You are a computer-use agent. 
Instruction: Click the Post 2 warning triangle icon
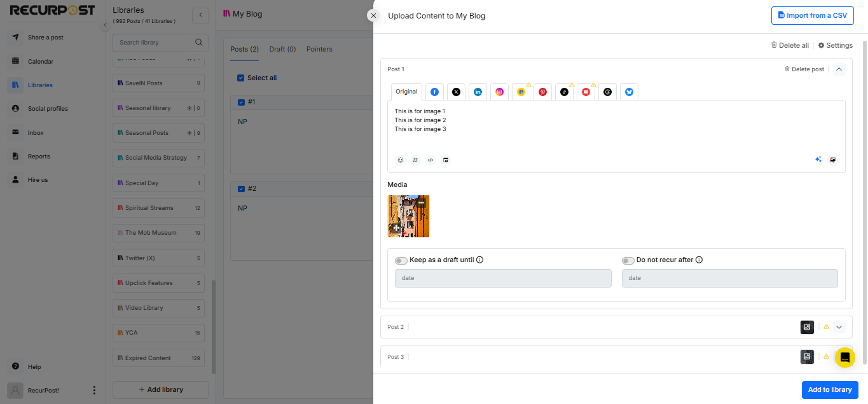(826, 327)
